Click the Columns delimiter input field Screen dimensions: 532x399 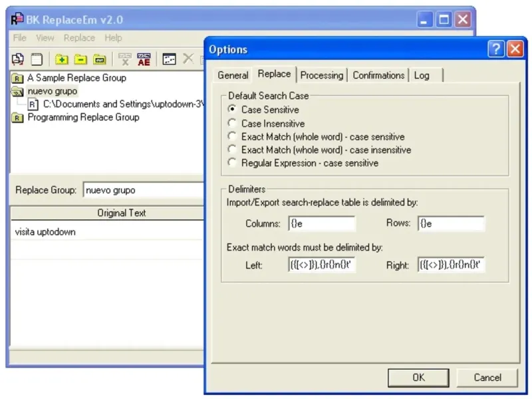click(322, 223)
